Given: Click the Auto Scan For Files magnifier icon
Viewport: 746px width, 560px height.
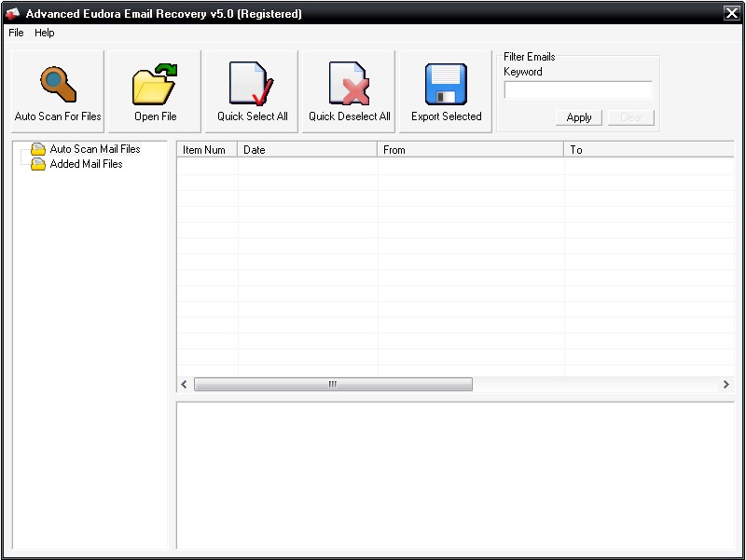Looking at the screenshot, I should tap(58, 84).
